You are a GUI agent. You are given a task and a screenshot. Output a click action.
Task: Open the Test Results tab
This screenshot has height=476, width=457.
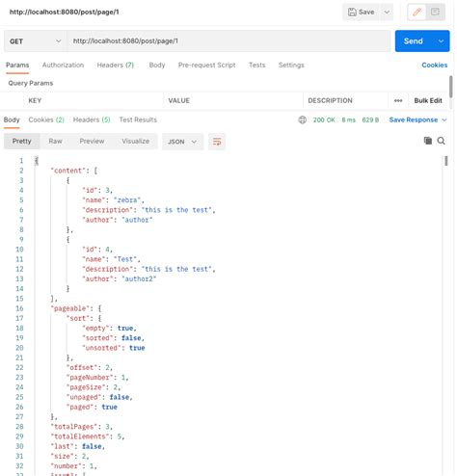point(138,119)
